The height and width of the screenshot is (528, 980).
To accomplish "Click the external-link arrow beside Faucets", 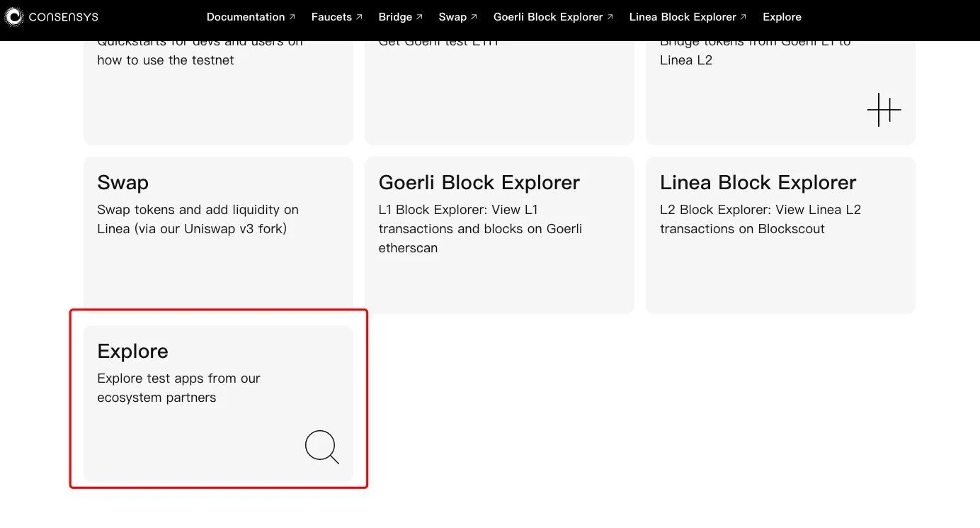I will tap(358, 15).
